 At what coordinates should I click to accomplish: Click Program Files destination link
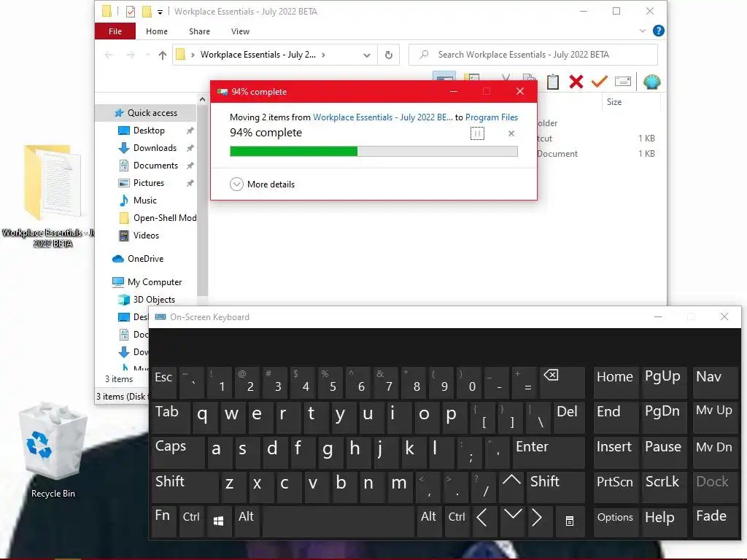coord(491,117)
